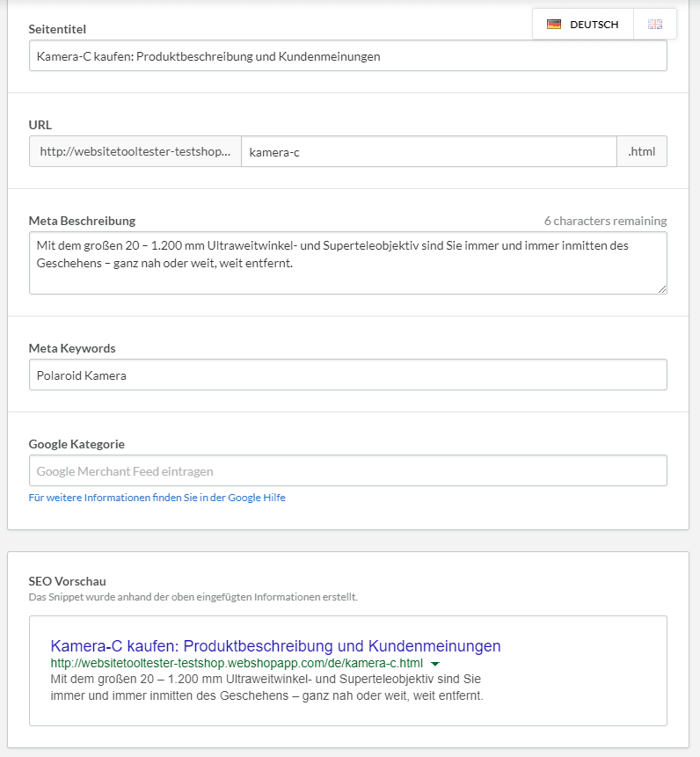Click the .html URL suffix box
Screen dimensions: 700x757
642,151
